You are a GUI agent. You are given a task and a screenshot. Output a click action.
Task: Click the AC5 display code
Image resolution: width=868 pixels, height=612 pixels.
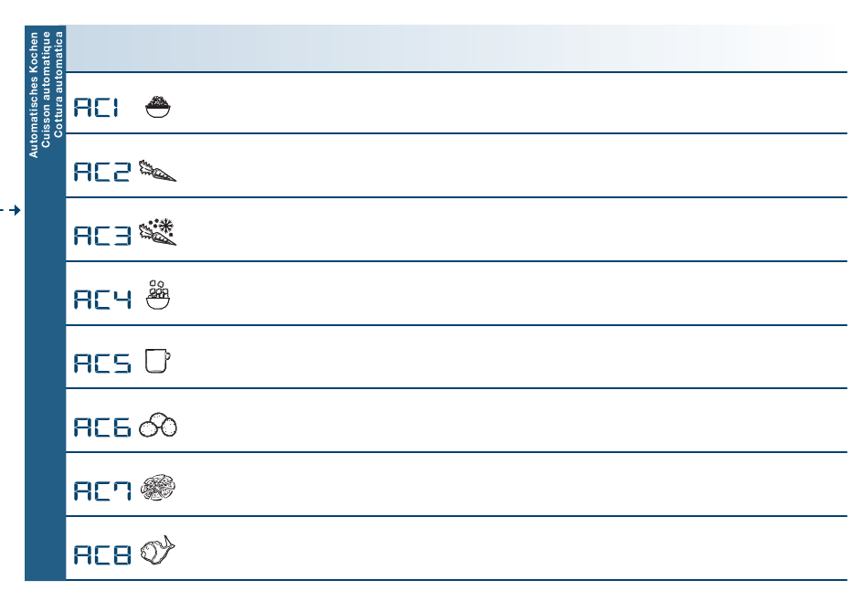point(102,364)
